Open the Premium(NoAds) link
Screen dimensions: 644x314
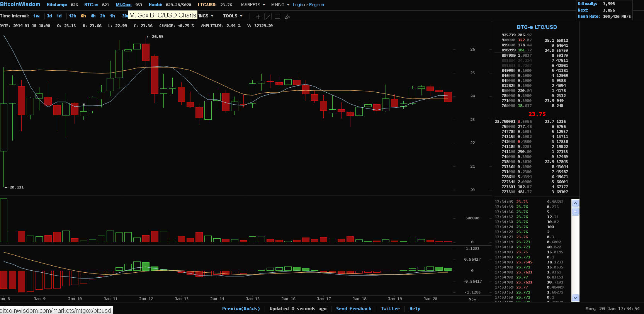[x=241, y=309]
